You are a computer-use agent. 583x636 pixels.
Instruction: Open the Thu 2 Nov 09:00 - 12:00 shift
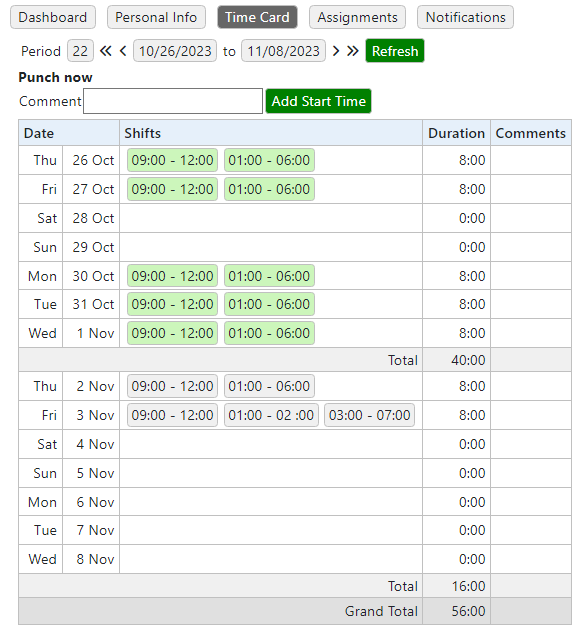[x=172, y=386]
